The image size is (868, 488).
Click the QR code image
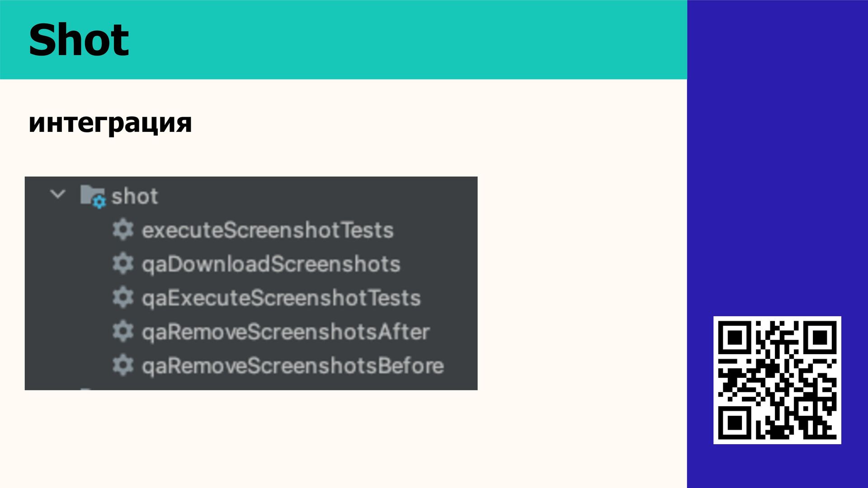coord(777,380)
